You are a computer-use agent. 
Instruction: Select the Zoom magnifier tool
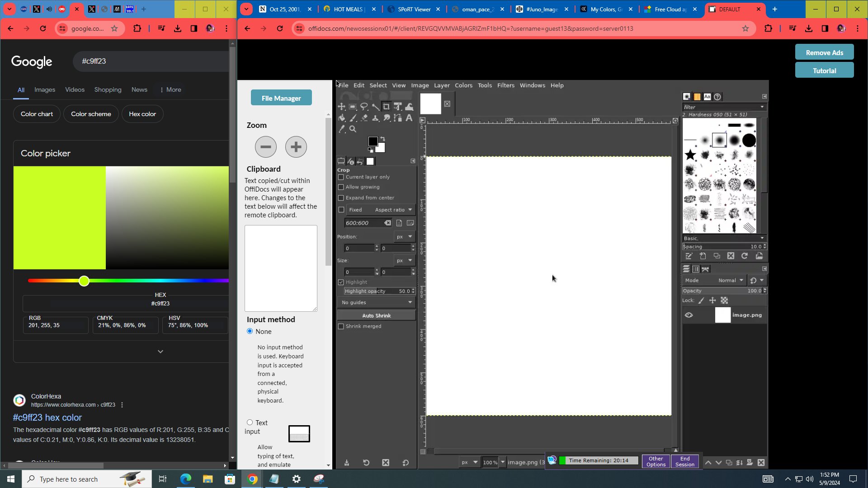click(353, 129)
